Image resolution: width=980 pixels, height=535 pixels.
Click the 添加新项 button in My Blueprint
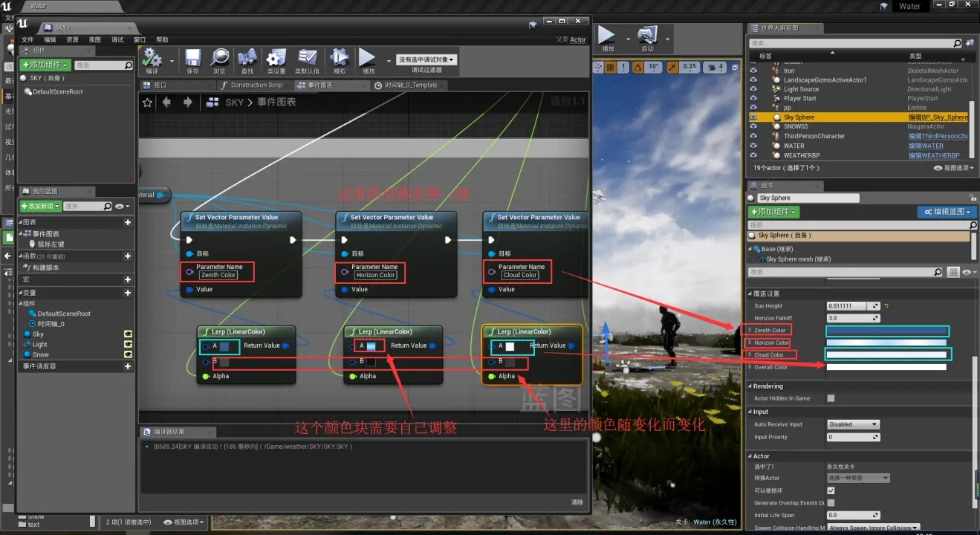(41, 206)
